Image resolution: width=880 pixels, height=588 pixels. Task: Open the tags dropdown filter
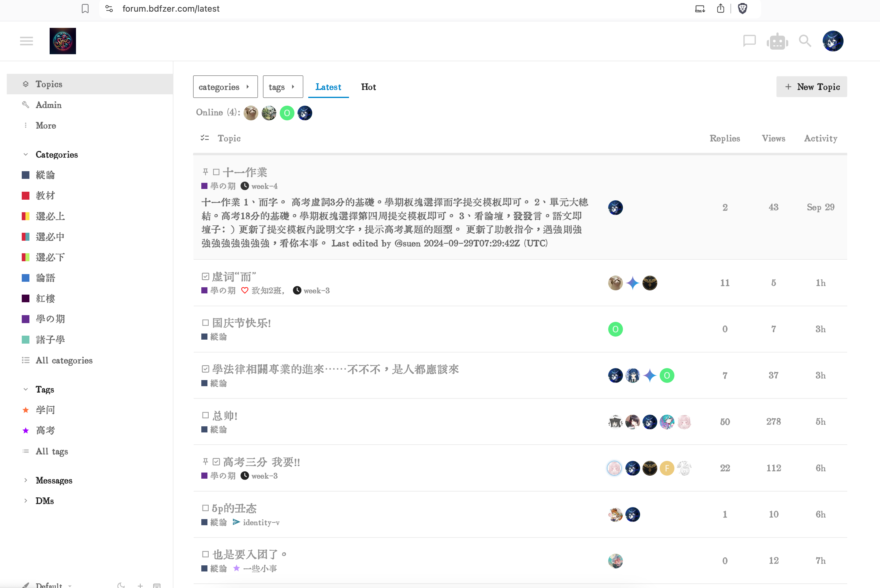pyautogui.click(x=283, y=87)
